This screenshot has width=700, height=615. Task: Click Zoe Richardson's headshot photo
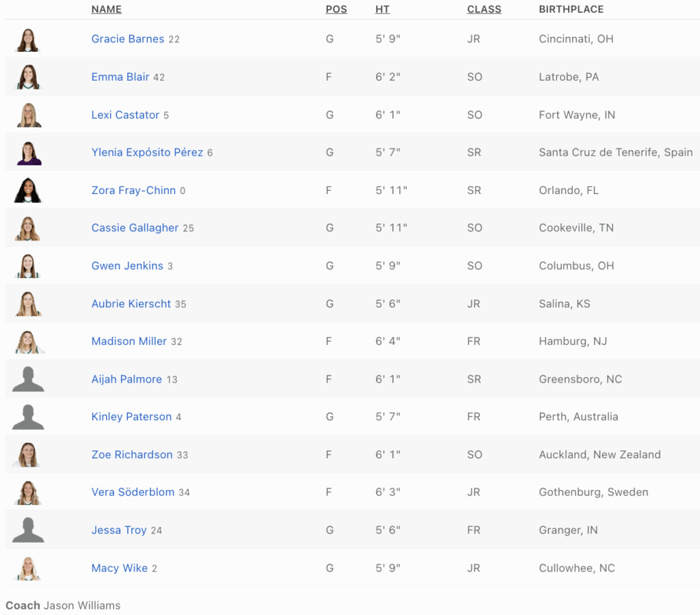(x=28, y=455)
